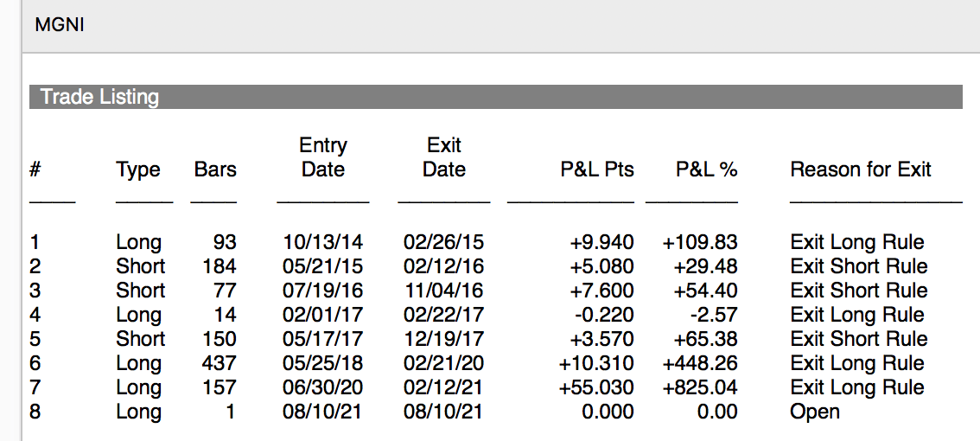Click the Type column header

(138, 169)
